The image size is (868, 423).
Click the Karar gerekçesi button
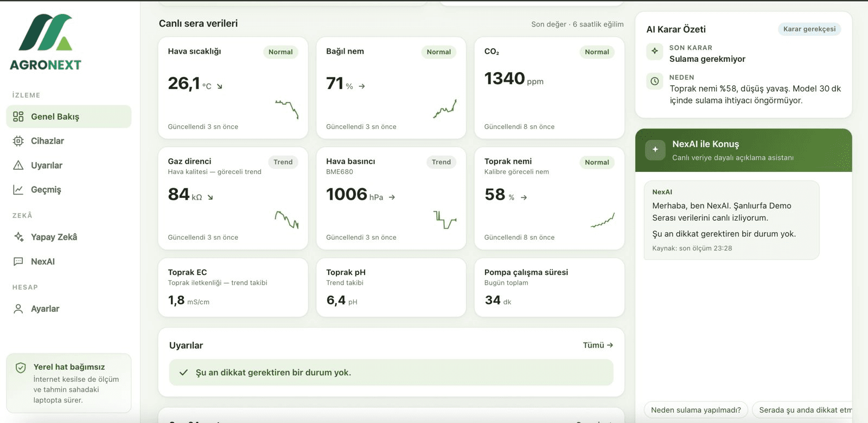tap(809, 29)
